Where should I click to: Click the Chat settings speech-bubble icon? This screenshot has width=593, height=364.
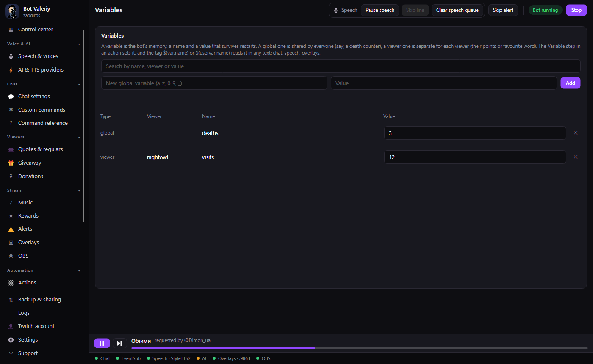click(x=11, y=97)
